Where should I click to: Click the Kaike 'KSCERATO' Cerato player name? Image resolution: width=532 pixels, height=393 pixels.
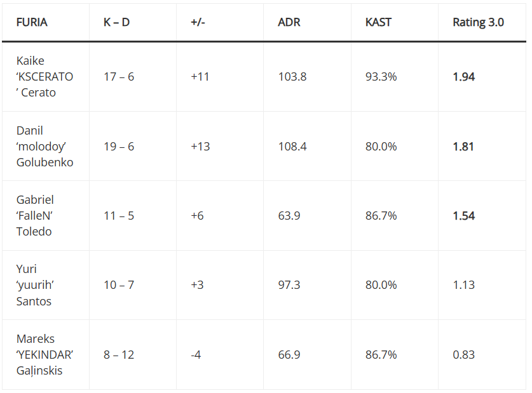click(44, 77)
